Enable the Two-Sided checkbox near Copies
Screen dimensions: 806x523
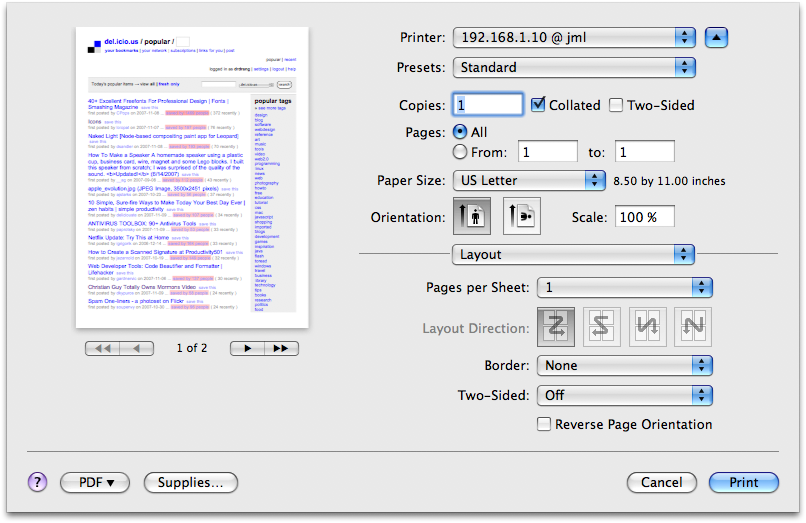[616, 105]
